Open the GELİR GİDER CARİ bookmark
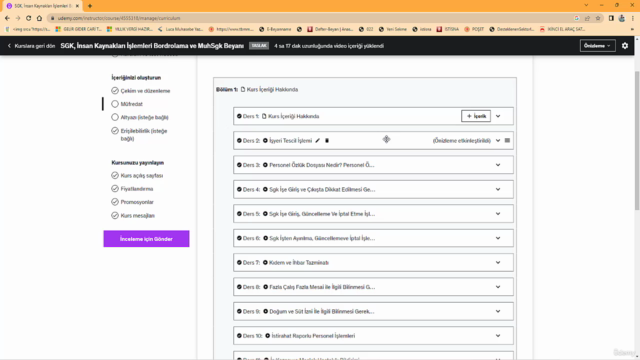Viewport: 640px width, 360px height. (x=78, y=29)
